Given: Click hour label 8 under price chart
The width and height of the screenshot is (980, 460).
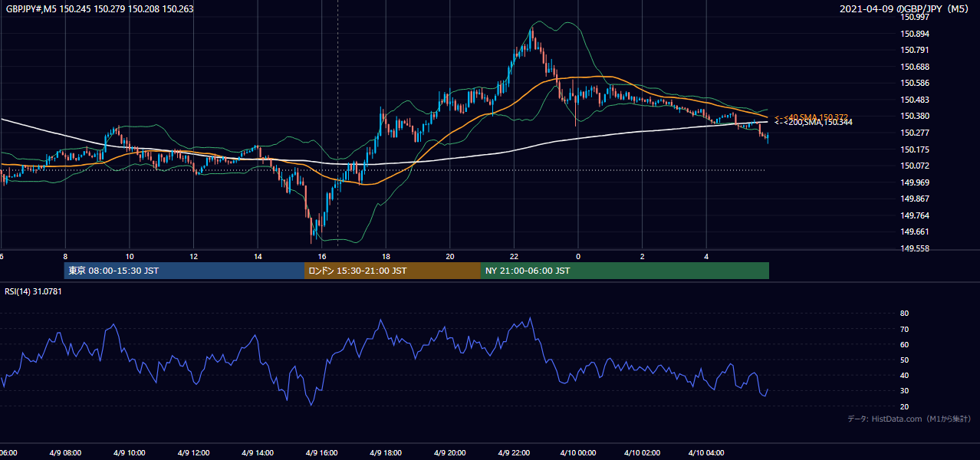Looking at the screenshot, I should pyautogui.click(x=65, y=257).
